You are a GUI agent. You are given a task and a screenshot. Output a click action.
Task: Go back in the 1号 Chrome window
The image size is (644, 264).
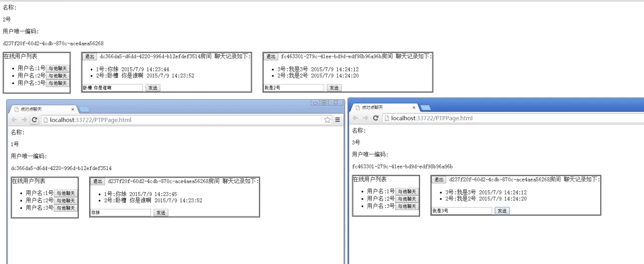14,120
